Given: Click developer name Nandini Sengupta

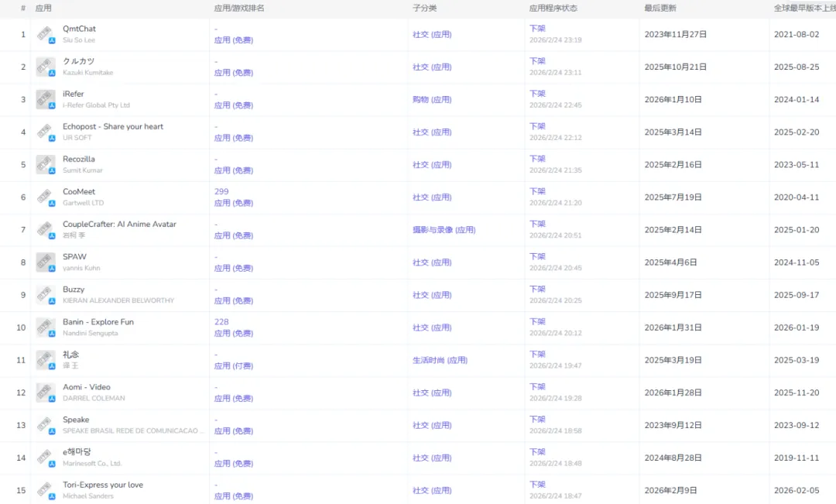Looking at the screenshot, I should (91, 333).
